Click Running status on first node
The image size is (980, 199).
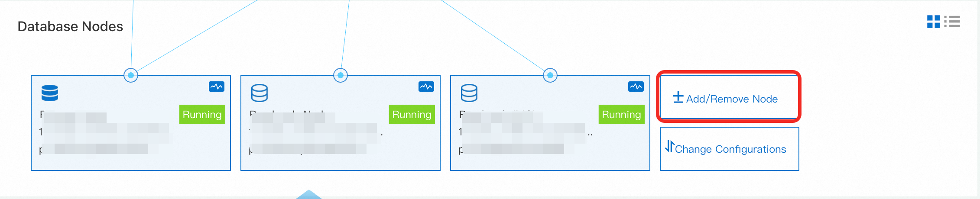(202, 114)
